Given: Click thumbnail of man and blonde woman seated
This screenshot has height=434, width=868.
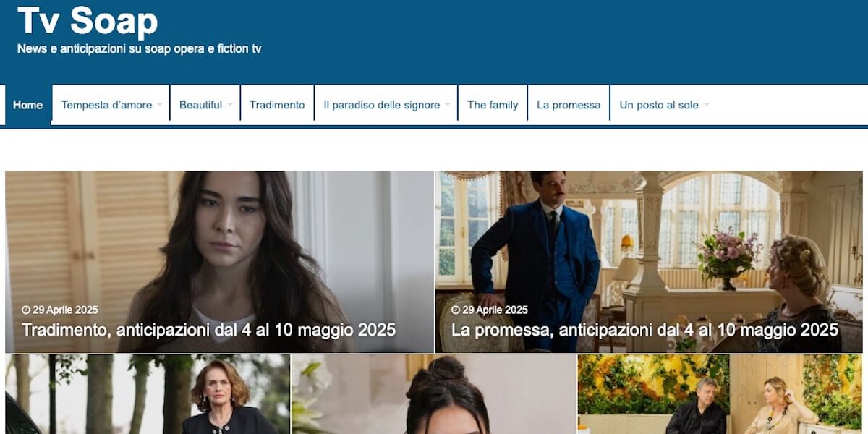Looking at the screenshot, I should point(720,394).
